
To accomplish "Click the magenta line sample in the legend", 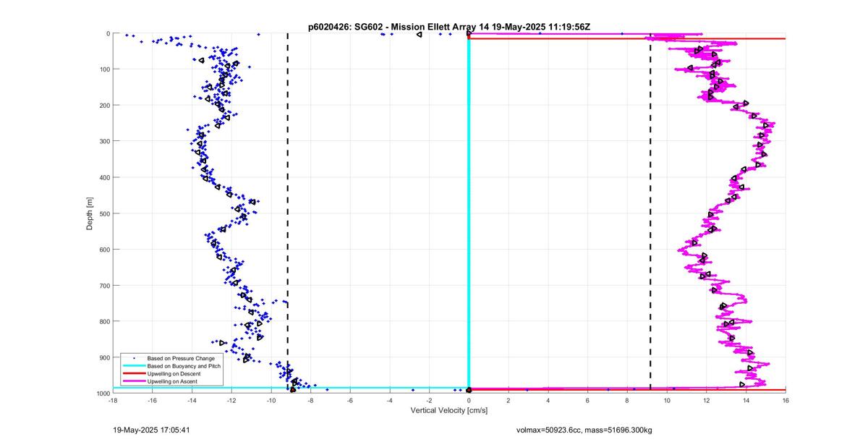I will tap(133, 381).
